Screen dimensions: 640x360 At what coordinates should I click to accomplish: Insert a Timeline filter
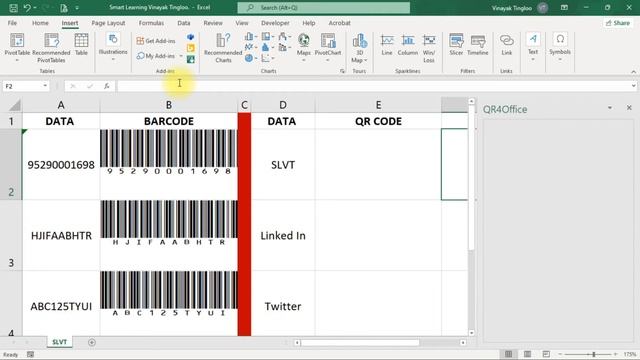coord(478,45)
